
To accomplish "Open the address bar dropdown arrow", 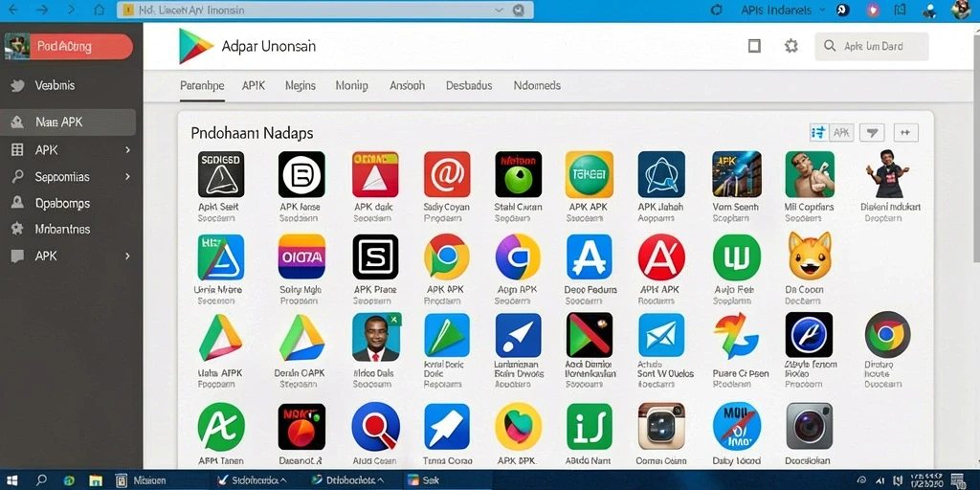I will pos(498,10).
